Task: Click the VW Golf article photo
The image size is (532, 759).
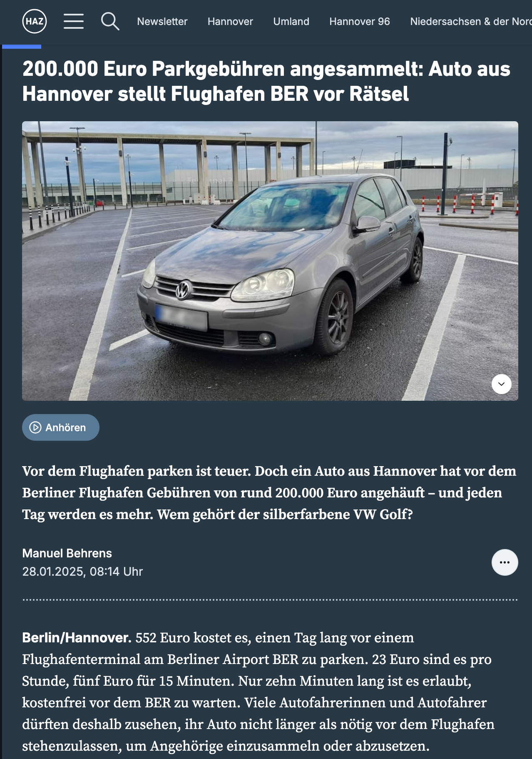Action: 270,261
